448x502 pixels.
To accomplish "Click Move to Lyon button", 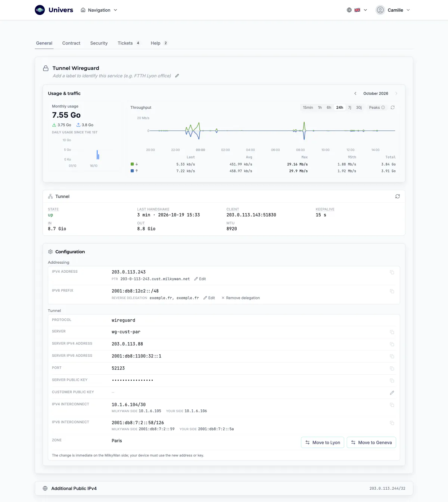I will tap(323, 443).
